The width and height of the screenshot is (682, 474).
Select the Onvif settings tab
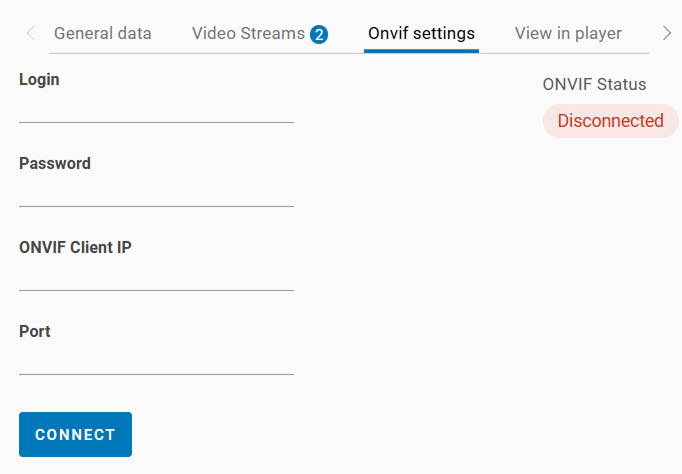click(421, 34)
